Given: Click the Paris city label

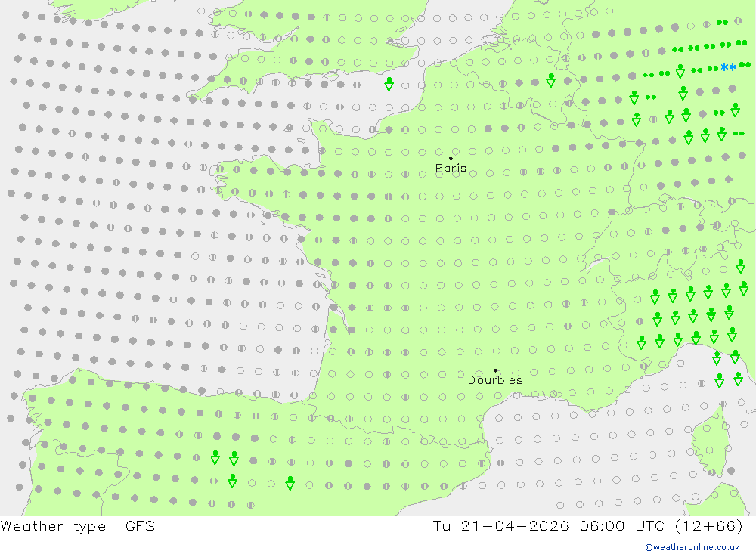Looking at the screenshot, I should point(451,168).
